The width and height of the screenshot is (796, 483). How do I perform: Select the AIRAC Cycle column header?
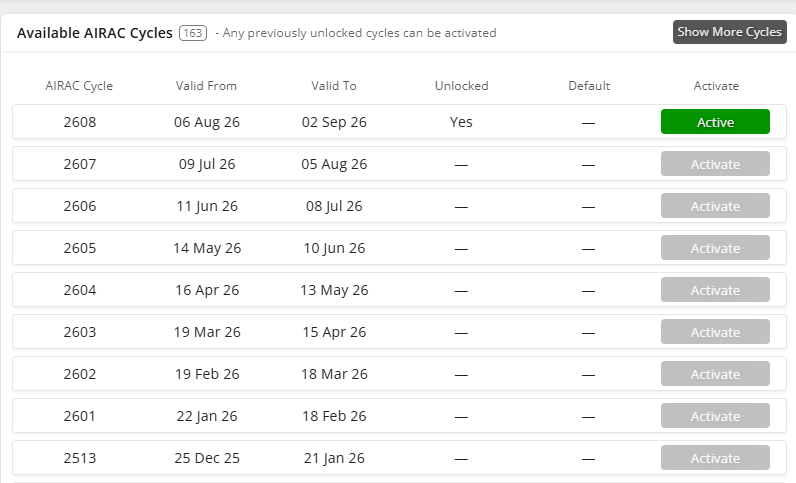[79, 86]
